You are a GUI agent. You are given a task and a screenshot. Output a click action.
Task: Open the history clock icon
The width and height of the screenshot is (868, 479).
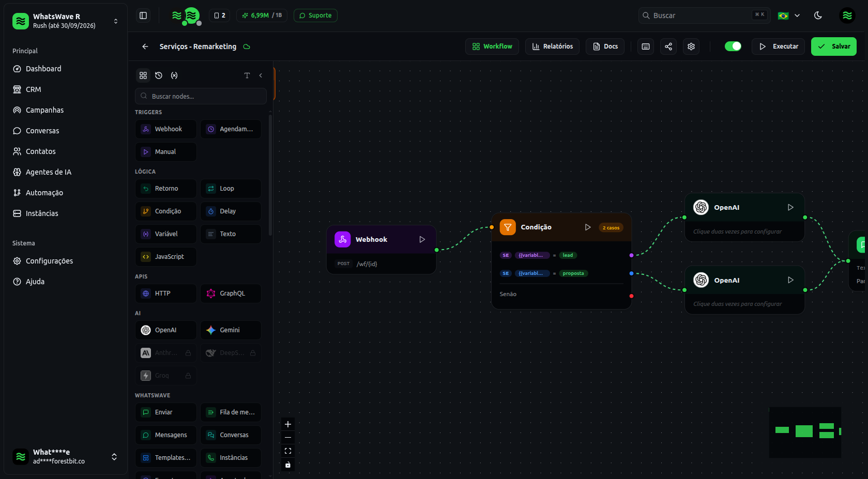(x=159, y=75)
